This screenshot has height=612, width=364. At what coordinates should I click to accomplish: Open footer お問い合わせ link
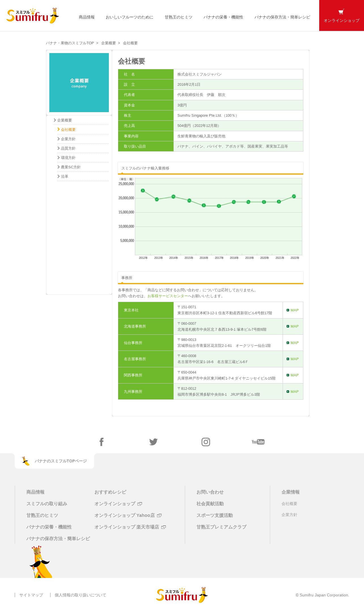click(210, 492)
